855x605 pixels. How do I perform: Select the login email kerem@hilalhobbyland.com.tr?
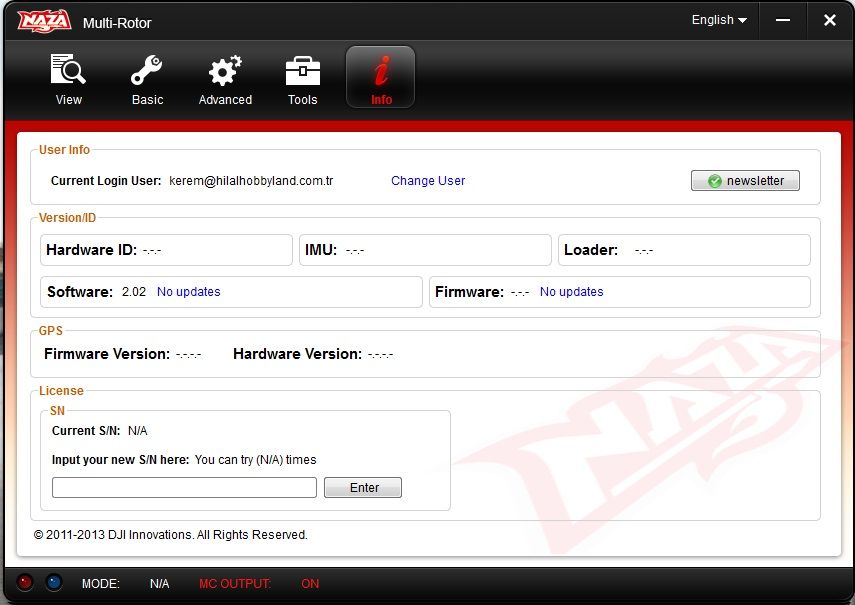coord(251,180)
